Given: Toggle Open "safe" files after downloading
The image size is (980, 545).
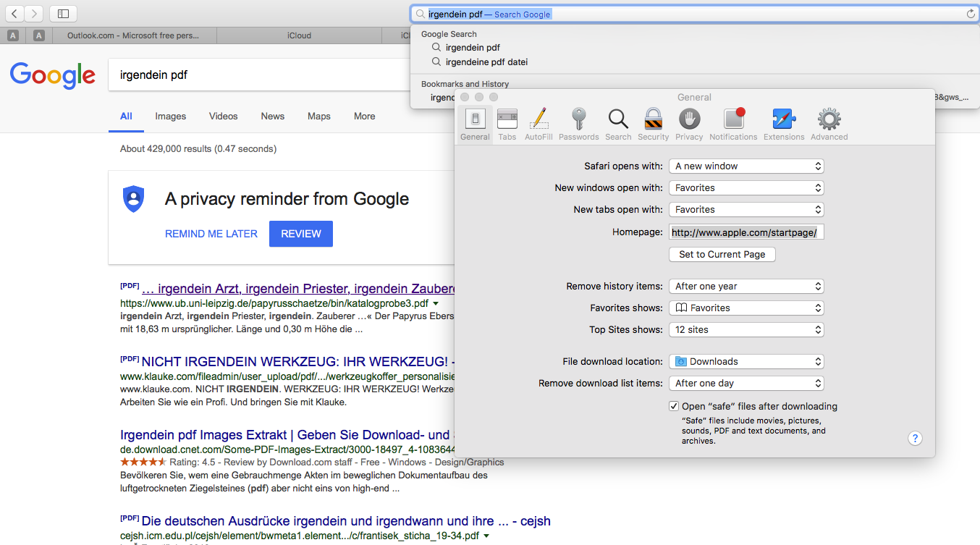Looking at the screenshot, I should pyautogui.click(x=674, y=406).
